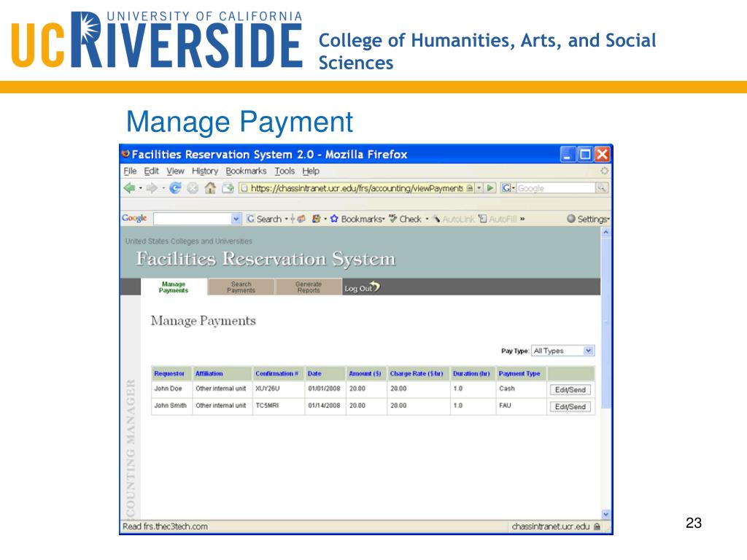Click the padlock icon inside address bar
Screen dimensions: 747x560
pos(470,188)
